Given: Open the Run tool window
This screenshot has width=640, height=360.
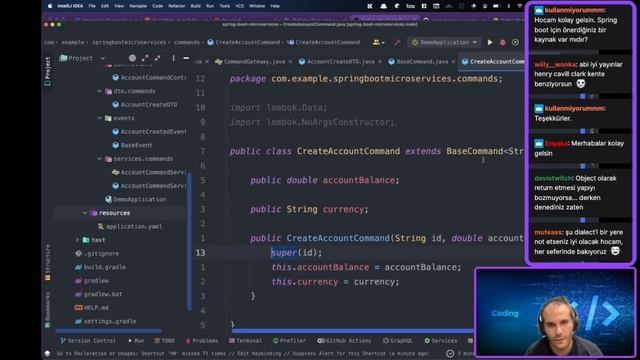Looking at the screenshot, I should pos(136,340).
